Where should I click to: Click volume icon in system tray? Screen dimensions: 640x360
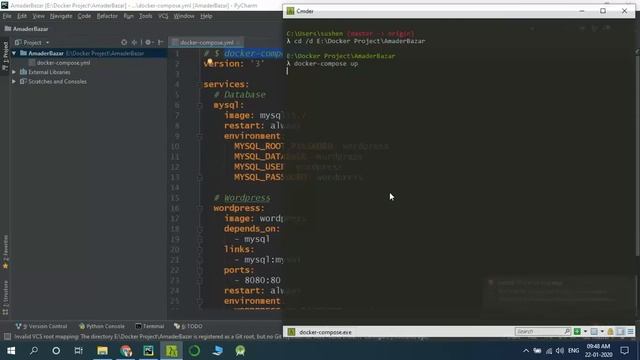(560, 351)
